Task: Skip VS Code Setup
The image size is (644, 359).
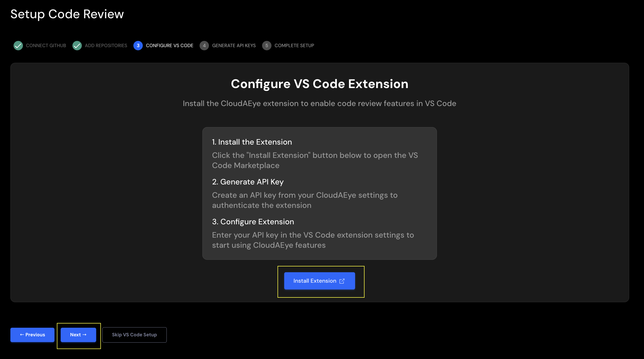Action: [134, 335]
